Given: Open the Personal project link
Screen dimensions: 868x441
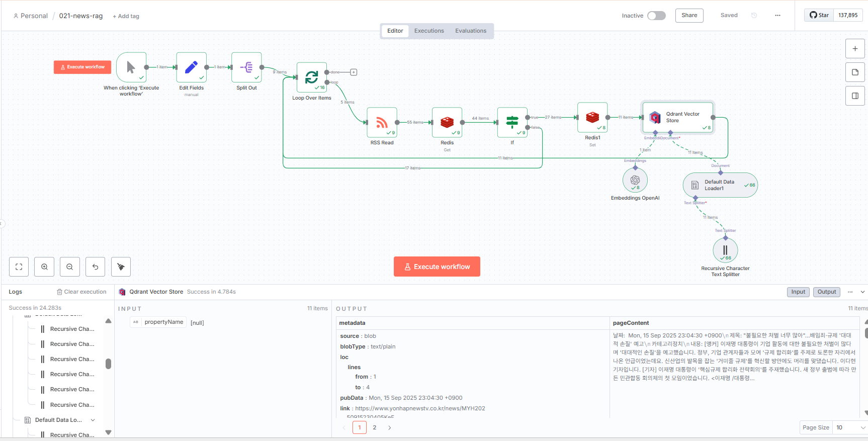Looking at the screenshot, I should (x=30, y=16).
